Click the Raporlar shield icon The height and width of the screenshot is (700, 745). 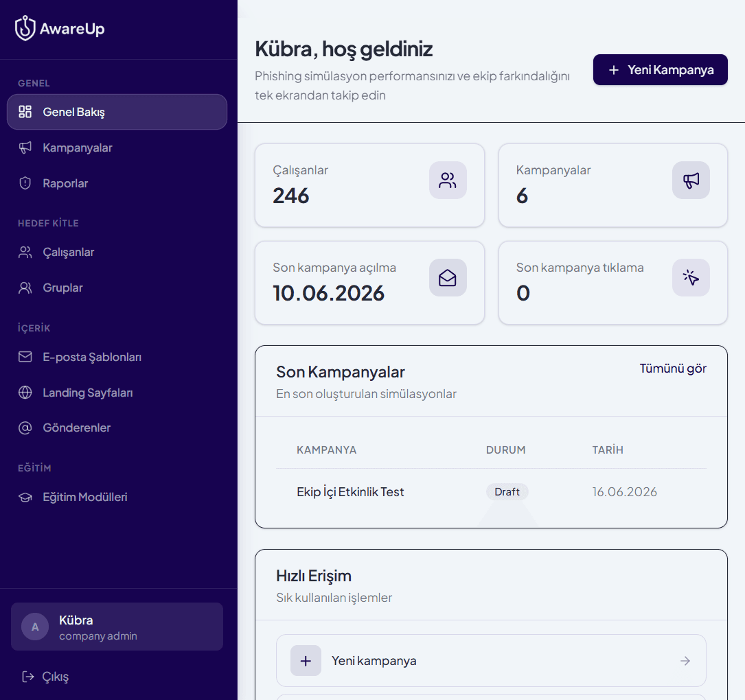point(25,183)
